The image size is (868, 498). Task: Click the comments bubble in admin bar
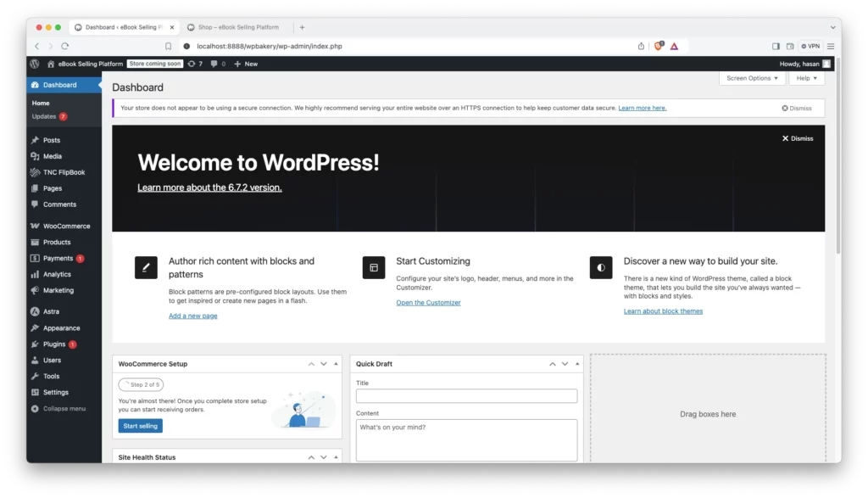[218, 64]
